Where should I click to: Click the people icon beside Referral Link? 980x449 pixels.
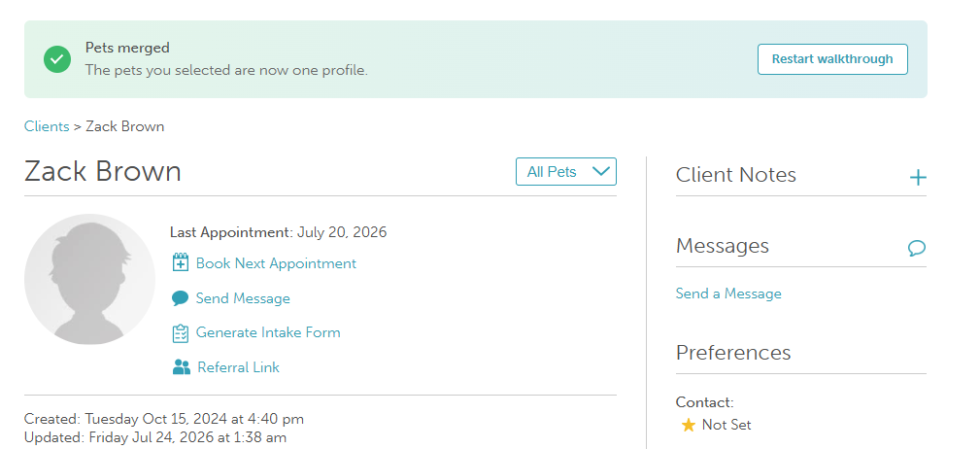pos(182,367)
